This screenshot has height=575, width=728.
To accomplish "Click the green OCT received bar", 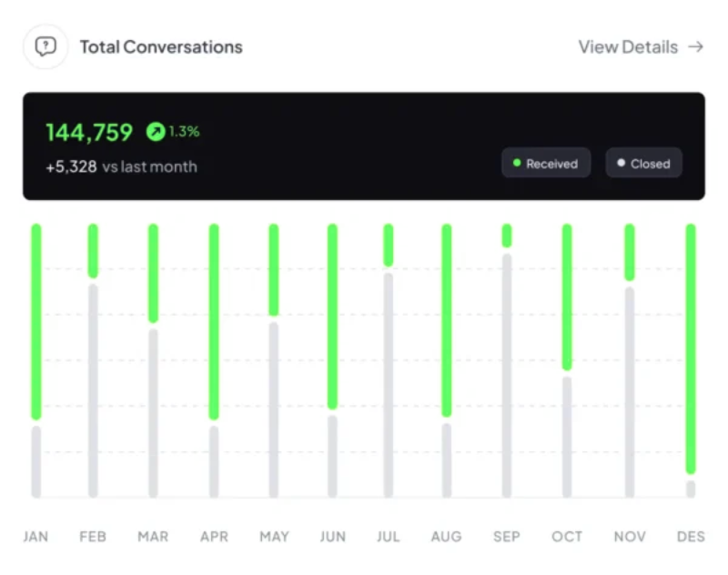I will point(567,297).
